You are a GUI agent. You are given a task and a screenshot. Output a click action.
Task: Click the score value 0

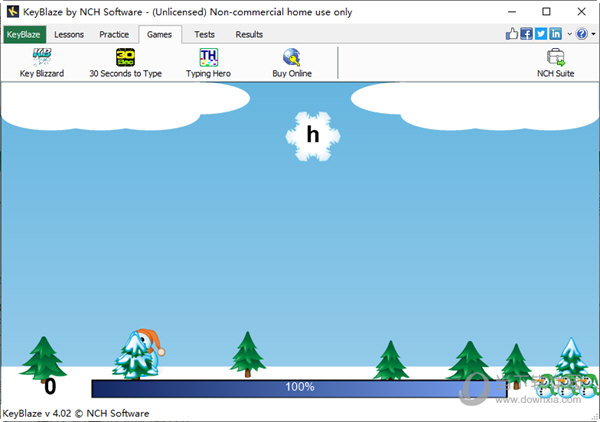[50, 386]
